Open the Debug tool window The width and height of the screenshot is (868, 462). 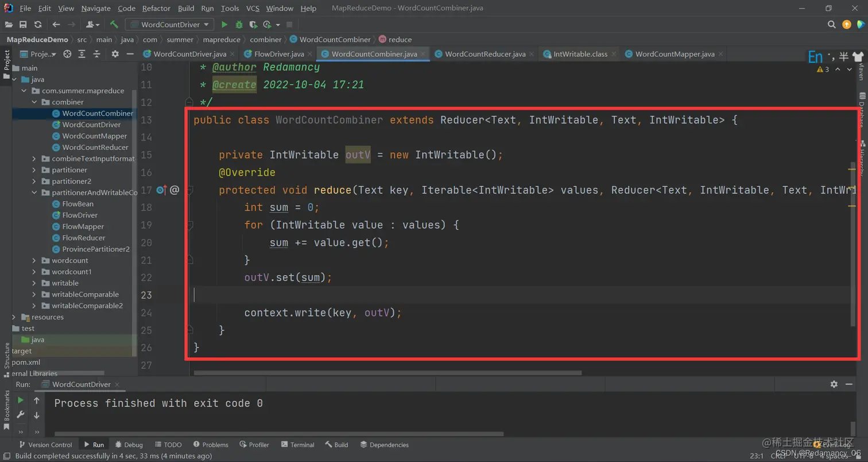point(129,445)
